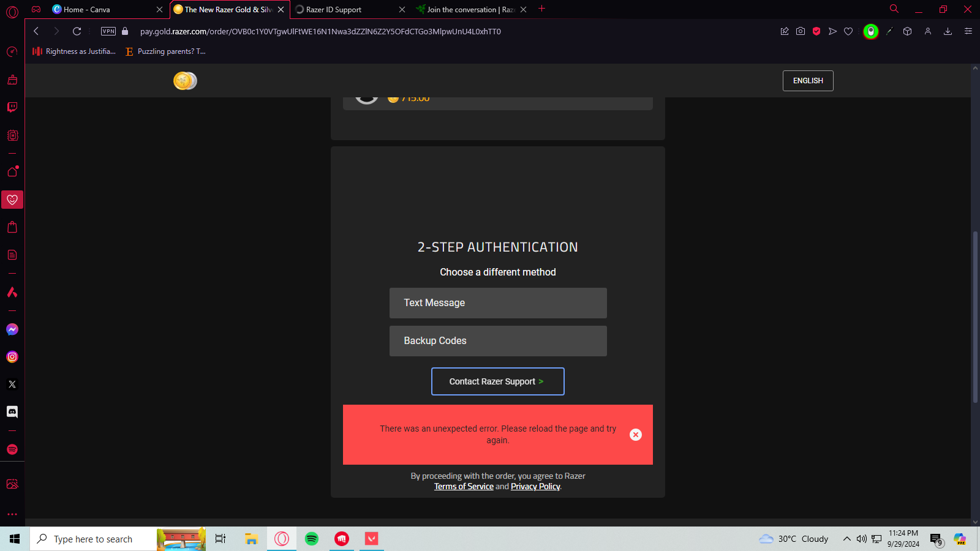980x551 pixels.
Task: Open the Valorant taskbar icon
Action: pyautogui.click(x=372, y=539)
